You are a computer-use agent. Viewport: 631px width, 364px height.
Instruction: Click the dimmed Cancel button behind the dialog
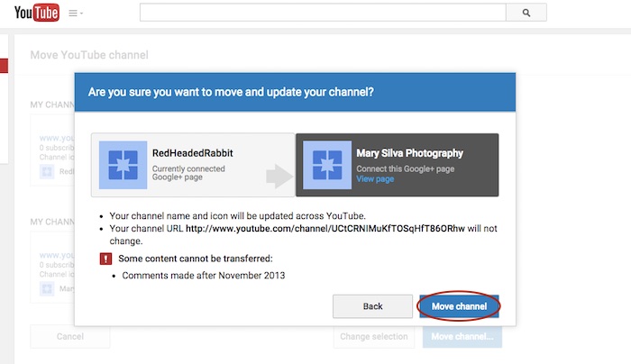(69, 337)
